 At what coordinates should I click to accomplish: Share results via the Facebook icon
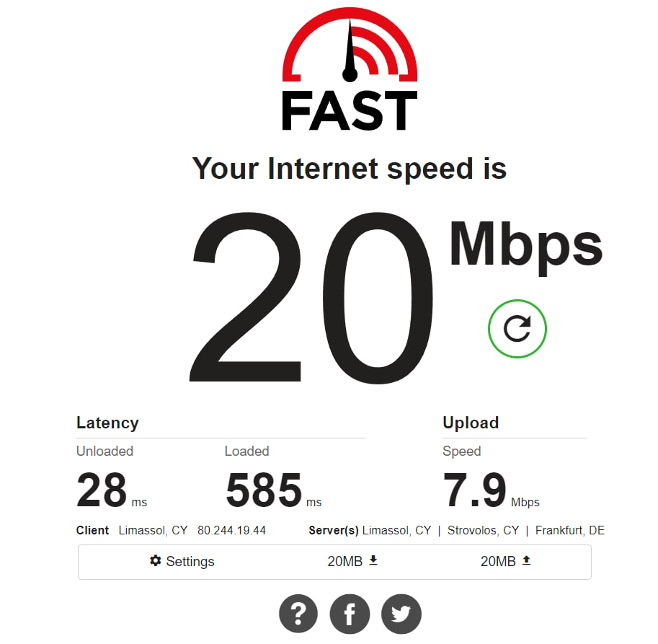pos(350,614)
